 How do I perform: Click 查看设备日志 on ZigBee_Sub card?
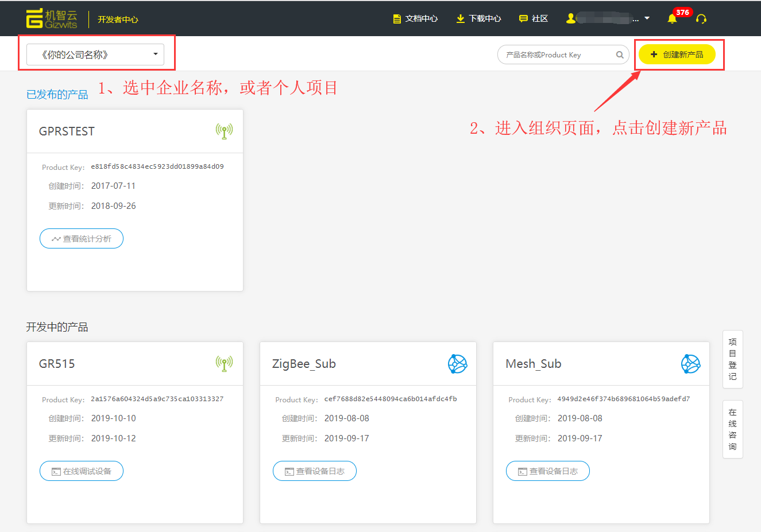pyautogui.click(x=315, y=471)
